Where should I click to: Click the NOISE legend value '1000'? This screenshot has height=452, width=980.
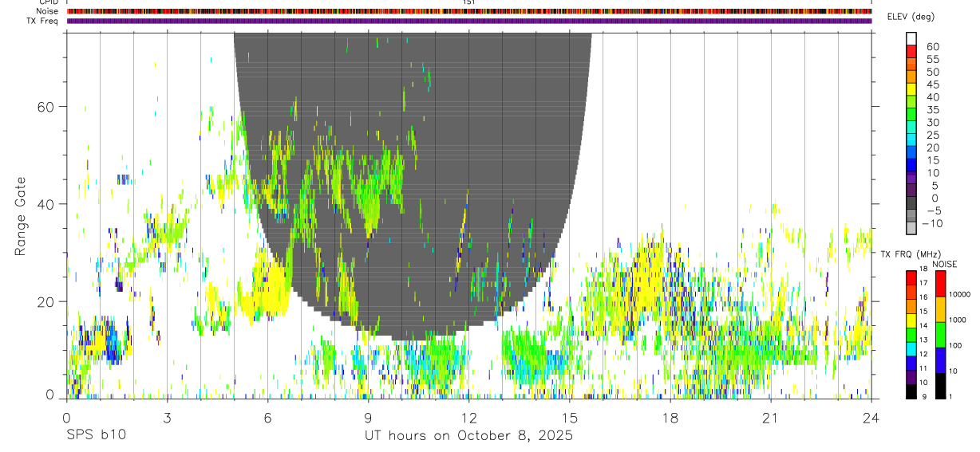coord(958,320)
